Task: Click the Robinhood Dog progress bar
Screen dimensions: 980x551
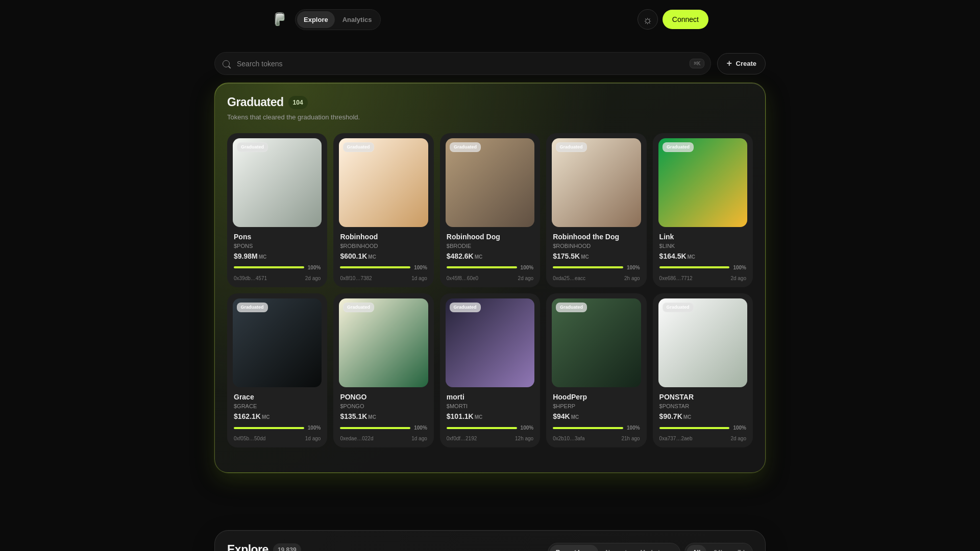Action: (482, 267)
